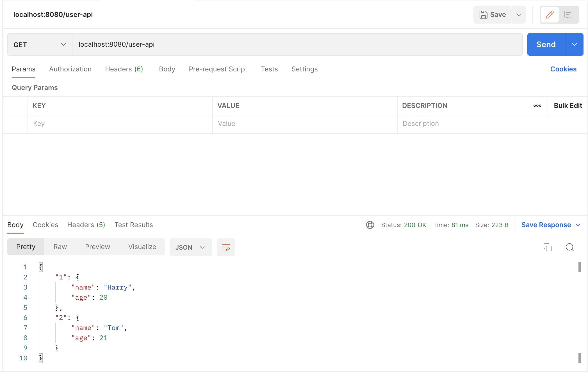Expand the Save options chevron
Viewport: 588px width, 375px height.
[519, 15]
